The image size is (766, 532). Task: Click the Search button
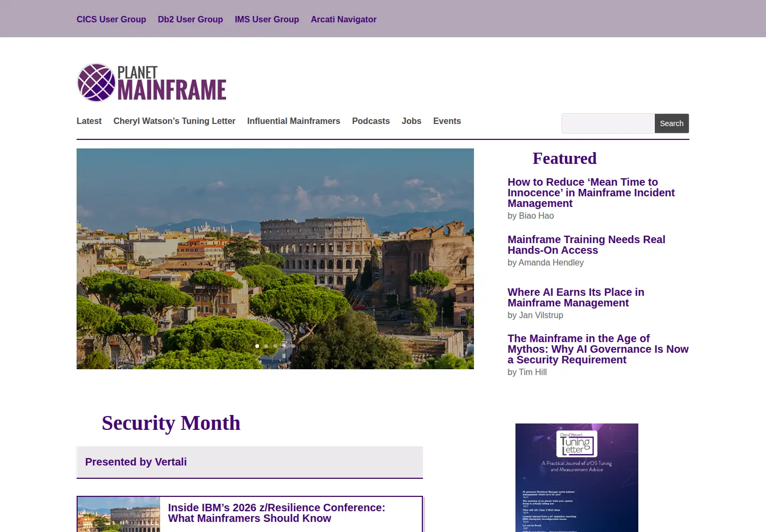[x=672, y=123]
